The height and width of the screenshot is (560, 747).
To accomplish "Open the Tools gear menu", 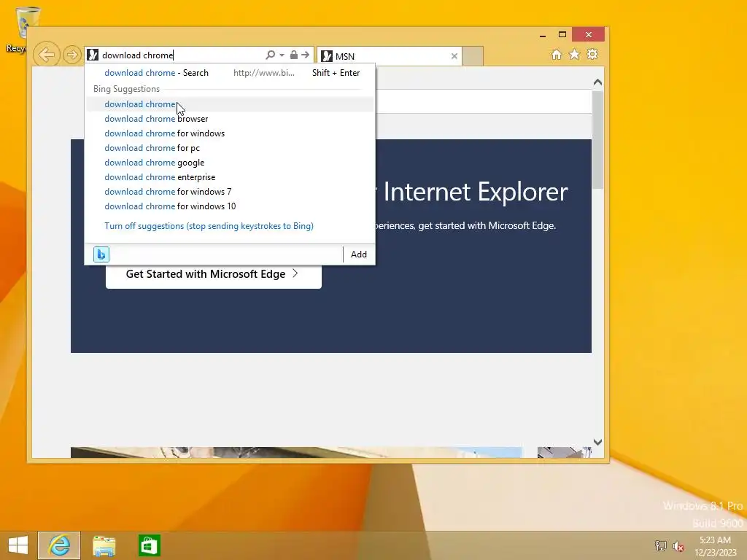I will coord(592,54).
